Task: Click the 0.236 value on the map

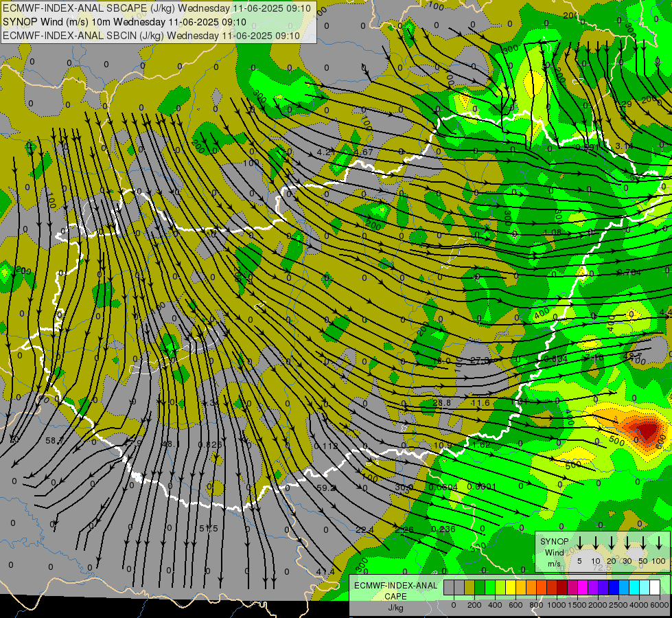Action: pos(443,529)
